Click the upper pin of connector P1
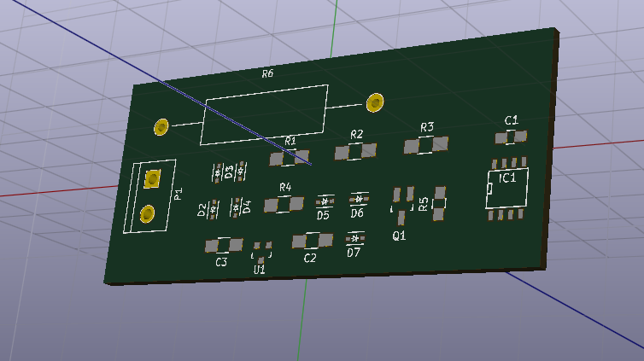 click(153, 178)
